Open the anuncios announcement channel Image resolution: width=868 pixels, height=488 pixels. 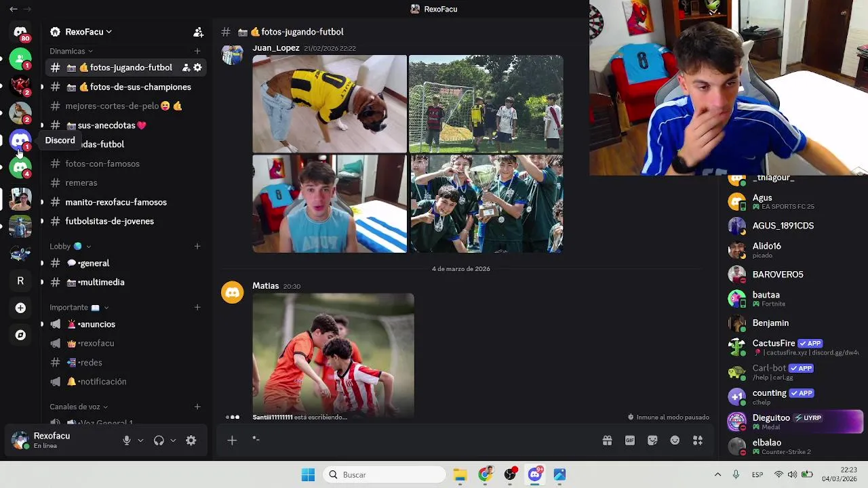[x=126, y=324]
